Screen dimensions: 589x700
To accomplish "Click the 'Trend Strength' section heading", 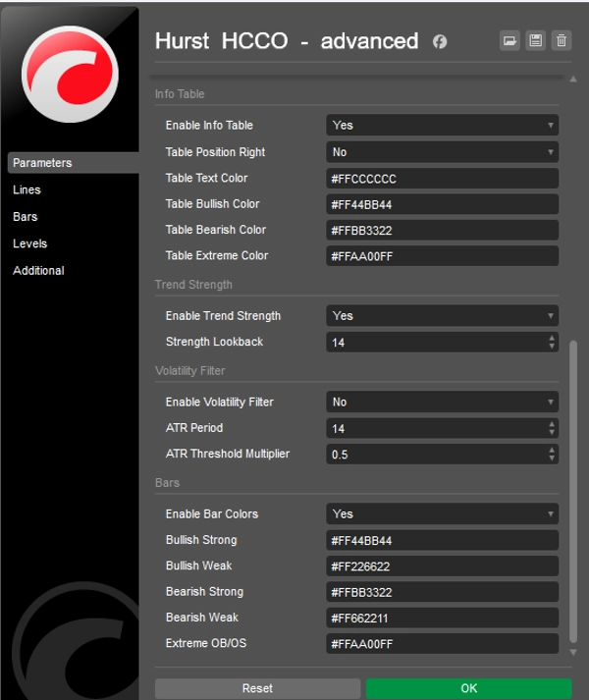I will (193, 285).
